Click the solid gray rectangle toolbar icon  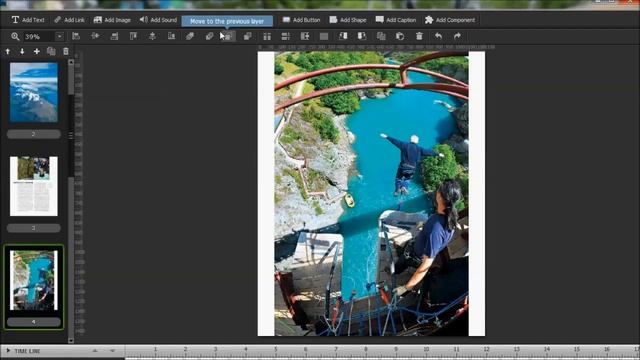coord(324,36)
